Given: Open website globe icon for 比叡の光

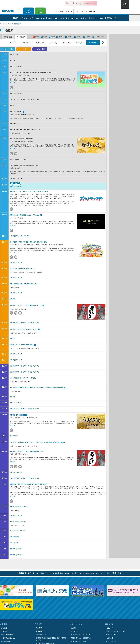Looking at the screenshot, I should coord(11,154).
